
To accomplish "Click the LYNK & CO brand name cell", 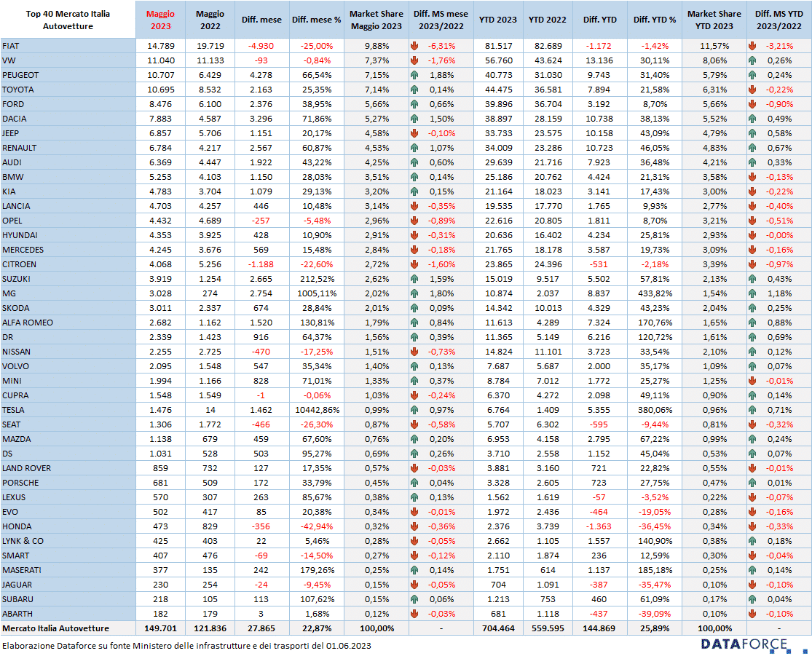I will [68, 541].
